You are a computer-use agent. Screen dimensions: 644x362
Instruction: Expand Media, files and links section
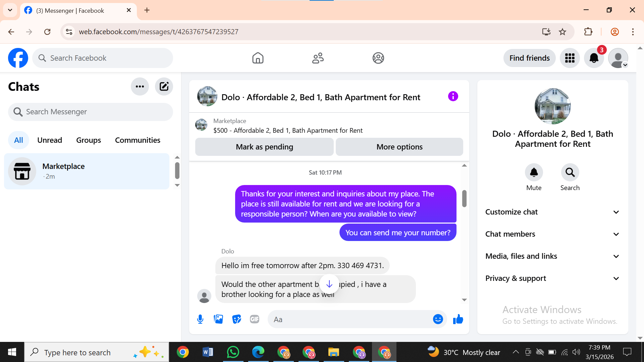coord(552,256)
